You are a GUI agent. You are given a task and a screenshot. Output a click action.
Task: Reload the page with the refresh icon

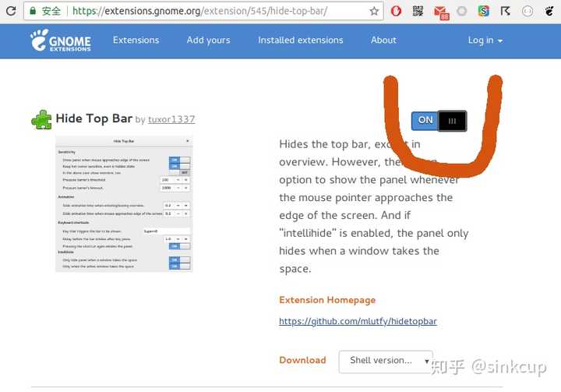click(x=11, y=11)
